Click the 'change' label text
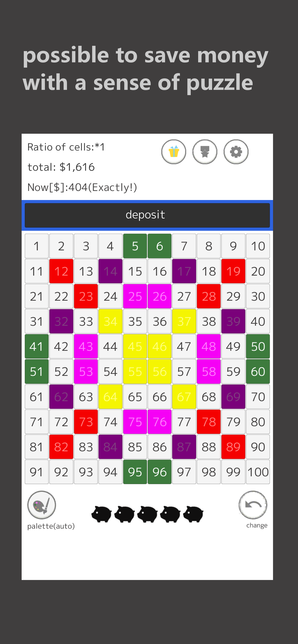This screenshot has width=298, height=644. point(257,526)
